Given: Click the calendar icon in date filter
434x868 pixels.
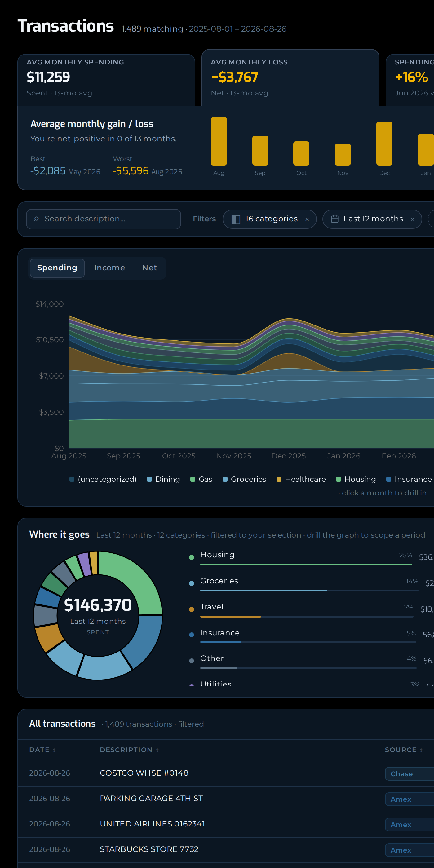Looking at the screenshot, I should (334, 219).
